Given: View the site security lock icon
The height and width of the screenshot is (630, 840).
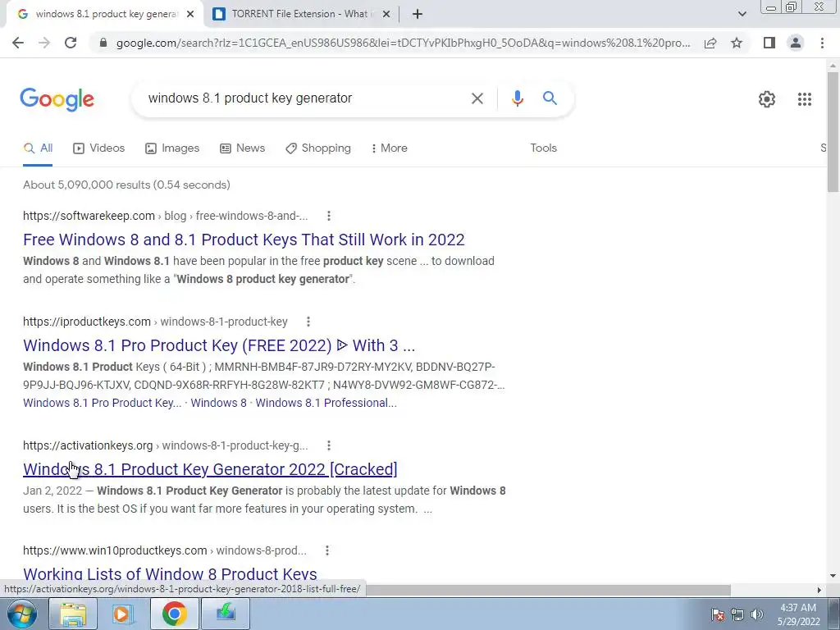Looking at the screenshot, I should tap(103, 43).
